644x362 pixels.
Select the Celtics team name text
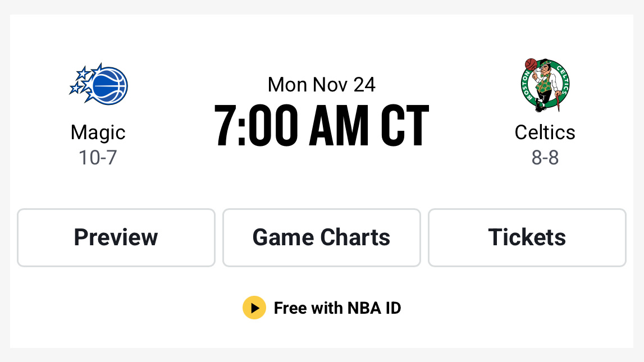point(545,132)
